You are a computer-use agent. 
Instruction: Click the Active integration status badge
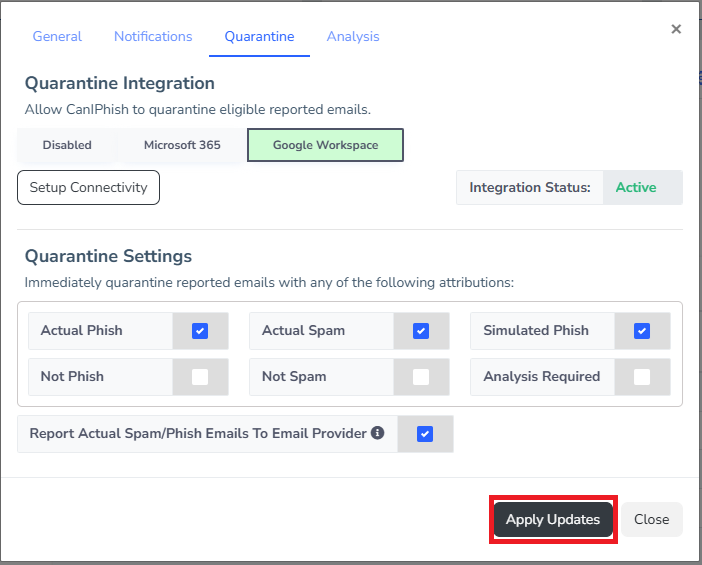click(636, 187)
